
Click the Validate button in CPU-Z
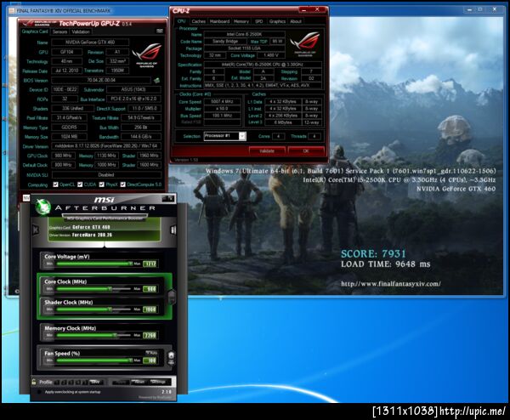coord(267,151)
